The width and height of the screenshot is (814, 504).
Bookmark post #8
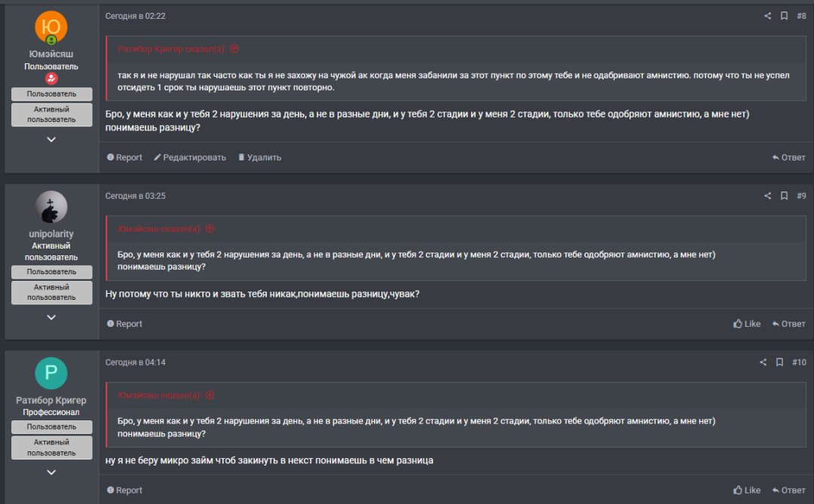[x=784, y=16]
